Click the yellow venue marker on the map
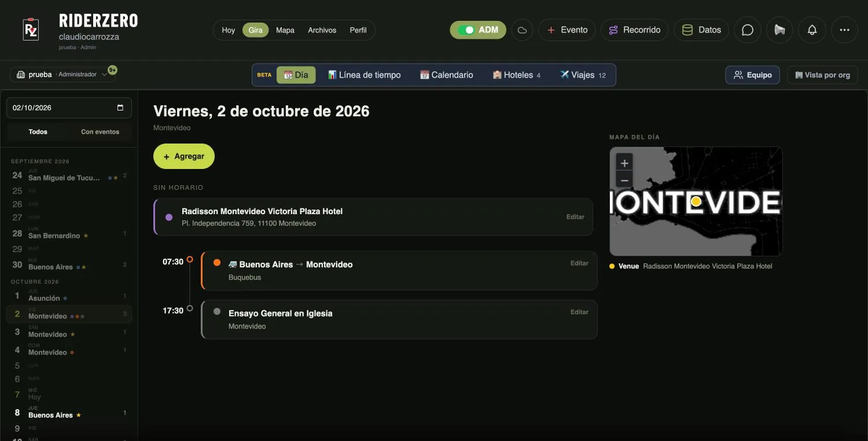The height and width of the screenshot is (441, 868). (696, 201)
